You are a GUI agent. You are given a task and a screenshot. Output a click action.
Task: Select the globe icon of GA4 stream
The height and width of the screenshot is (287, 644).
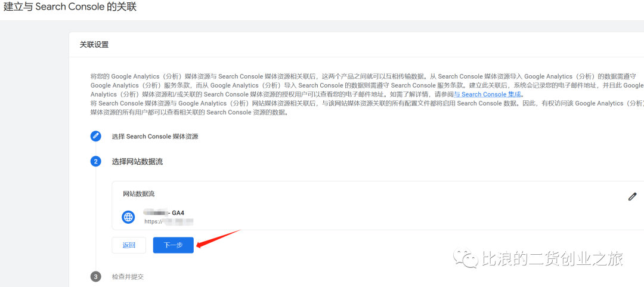(129, 217)
